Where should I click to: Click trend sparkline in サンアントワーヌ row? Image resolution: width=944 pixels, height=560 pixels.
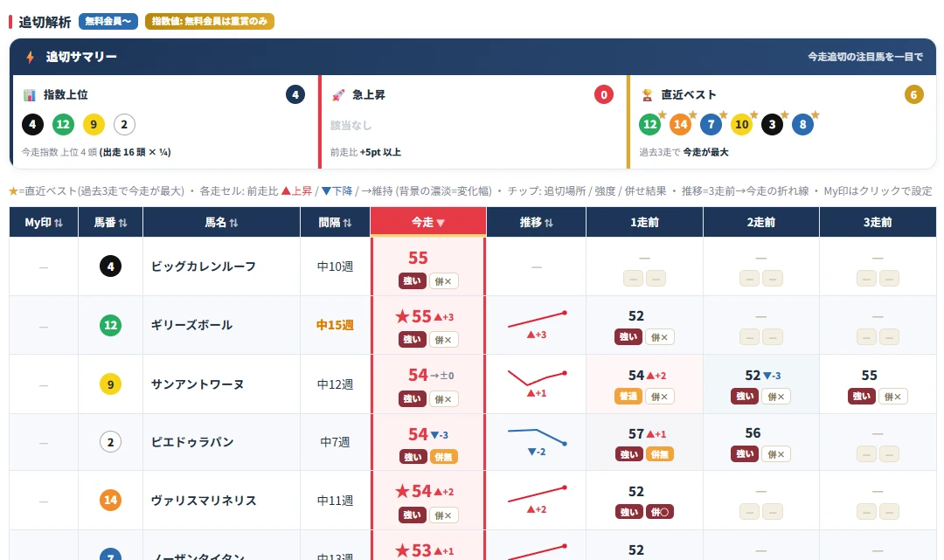click(x=537, y=377)
